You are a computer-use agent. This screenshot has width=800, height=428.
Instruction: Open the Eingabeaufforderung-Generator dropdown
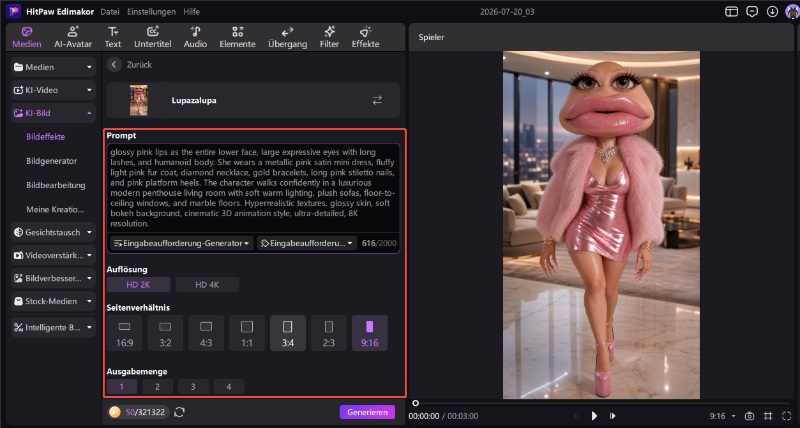point(182,243)
